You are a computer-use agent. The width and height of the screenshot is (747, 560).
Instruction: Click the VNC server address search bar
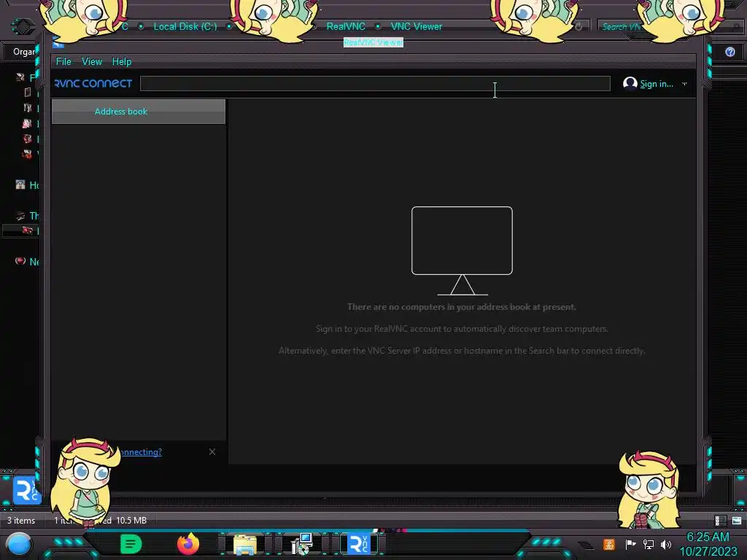pyautogui.click(x=375, y=83)
